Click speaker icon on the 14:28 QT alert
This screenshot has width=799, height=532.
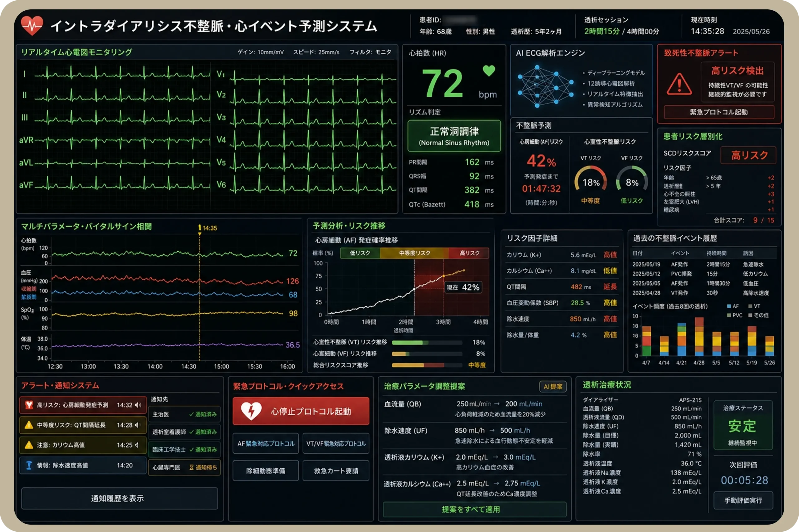[x=137, y=425]
